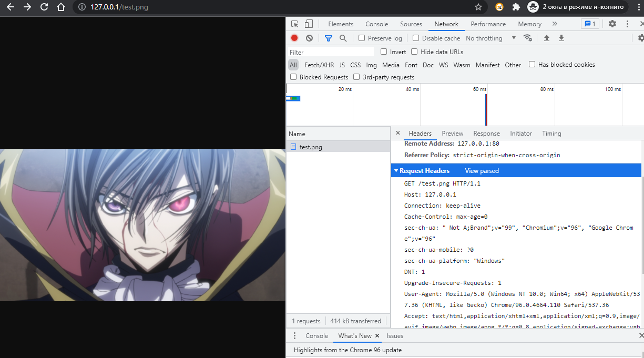Stop recording network log
This screenshot has width=644, height=358.
tap(294, 38)
